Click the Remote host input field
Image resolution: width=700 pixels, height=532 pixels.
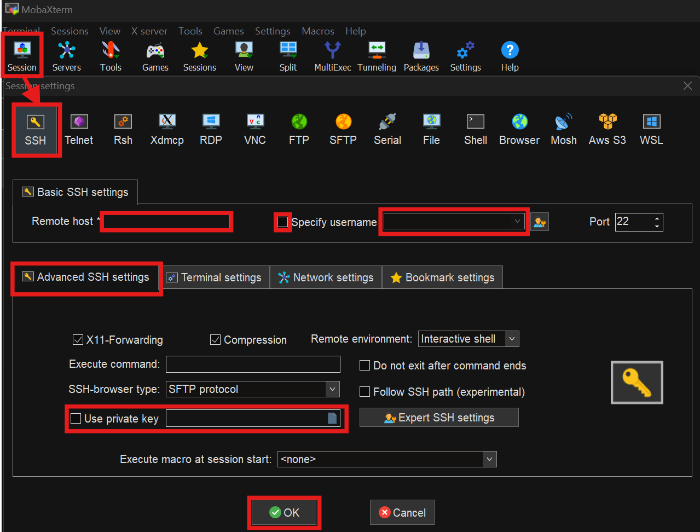pos(166,221)
